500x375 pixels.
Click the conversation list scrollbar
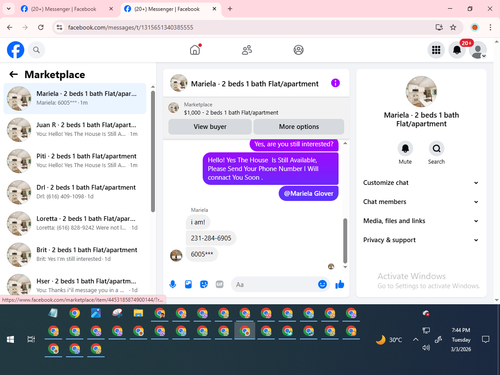[153, 152]
